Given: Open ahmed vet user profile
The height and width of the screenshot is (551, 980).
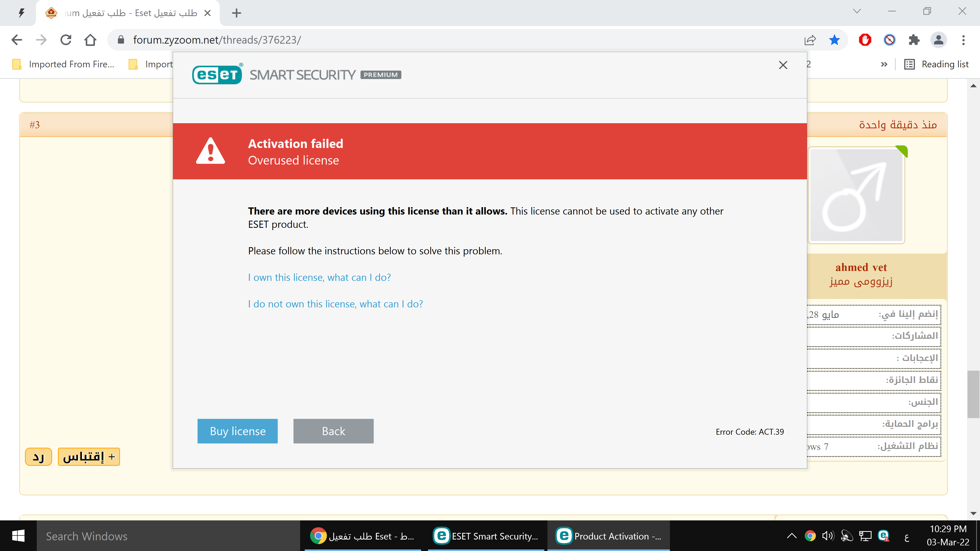Looking at the screenshot, I should click(861, 267).
